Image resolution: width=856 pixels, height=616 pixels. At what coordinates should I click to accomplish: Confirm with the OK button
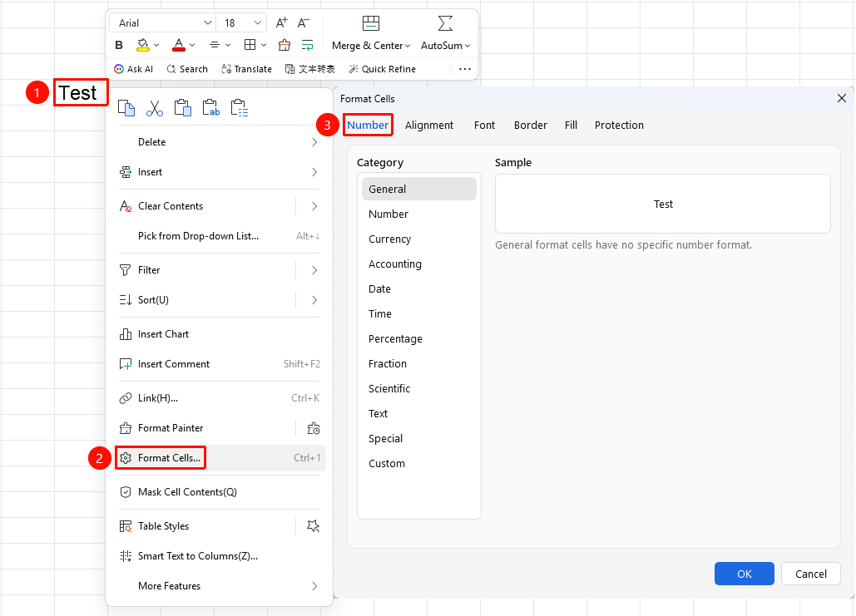(x=744, y=574)
